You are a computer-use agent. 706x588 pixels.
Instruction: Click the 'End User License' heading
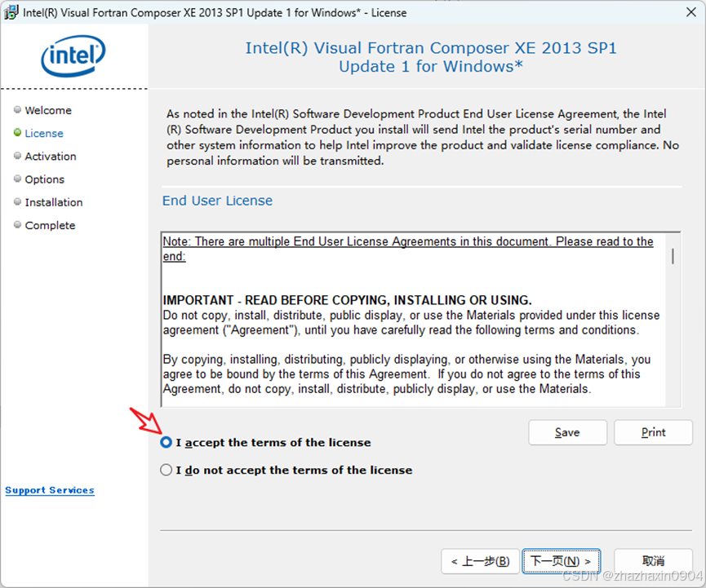[x=217, y=200]
